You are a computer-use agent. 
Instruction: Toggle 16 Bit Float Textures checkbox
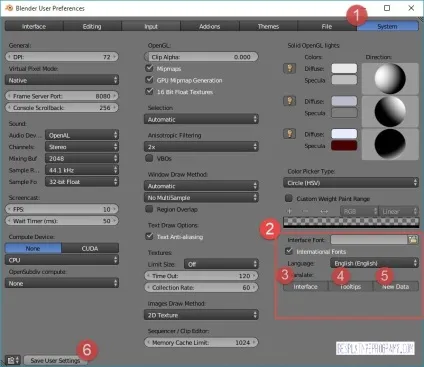[x=149, y=91]
